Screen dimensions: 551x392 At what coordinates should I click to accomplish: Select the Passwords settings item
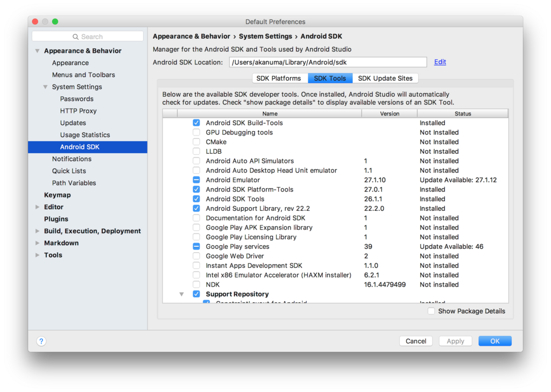76,99
